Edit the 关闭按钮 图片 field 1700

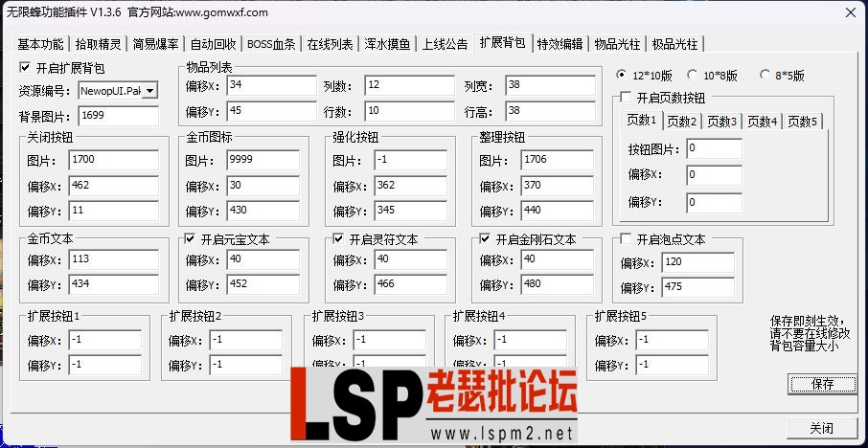114,160
